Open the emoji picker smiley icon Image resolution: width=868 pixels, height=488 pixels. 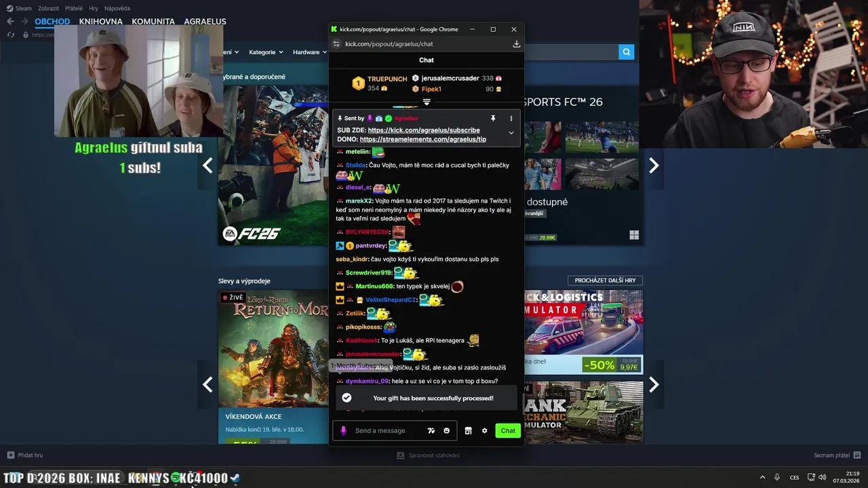point(446,430)
